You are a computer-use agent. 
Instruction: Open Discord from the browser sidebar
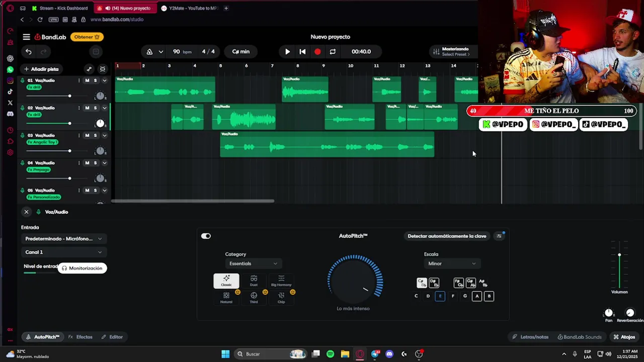10,114
